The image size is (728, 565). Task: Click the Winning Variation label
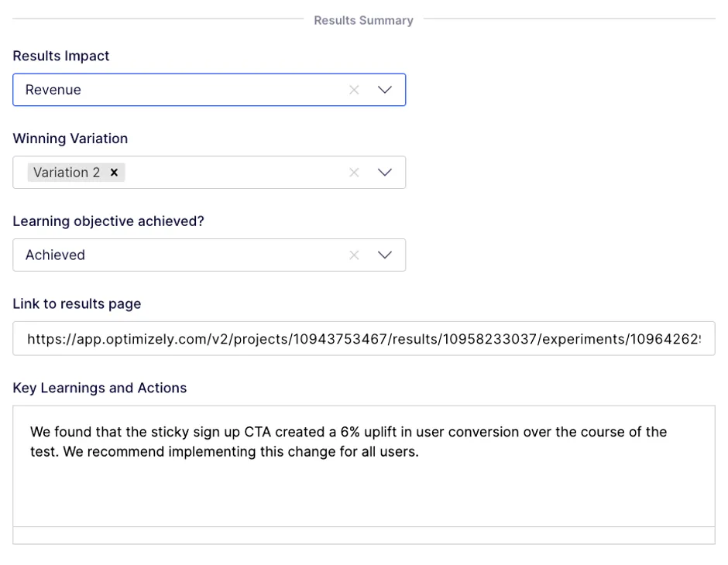coord(70,139)
